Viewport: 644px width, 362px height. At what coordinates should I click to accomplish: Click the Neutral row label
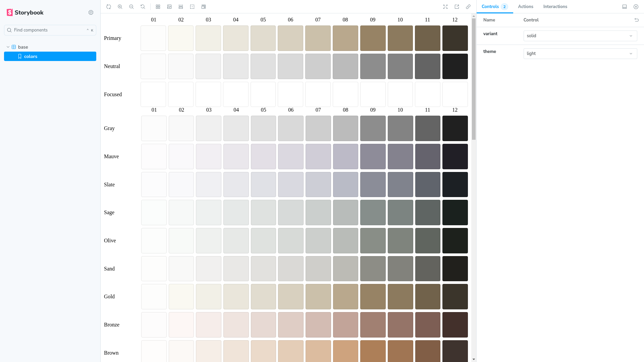(112, 66)
